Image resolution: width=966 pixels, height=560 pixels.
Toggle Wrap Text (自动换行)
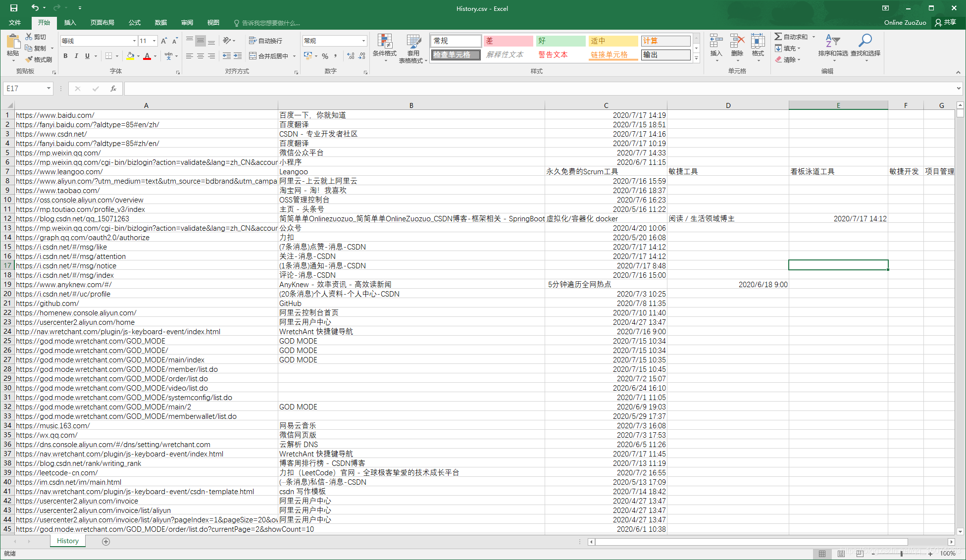265,41
